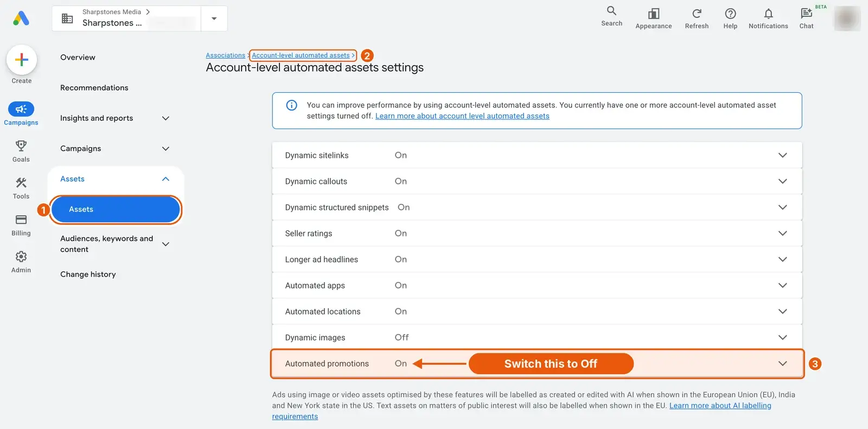Open Tools wrench icon

click(x=21, y=183)
